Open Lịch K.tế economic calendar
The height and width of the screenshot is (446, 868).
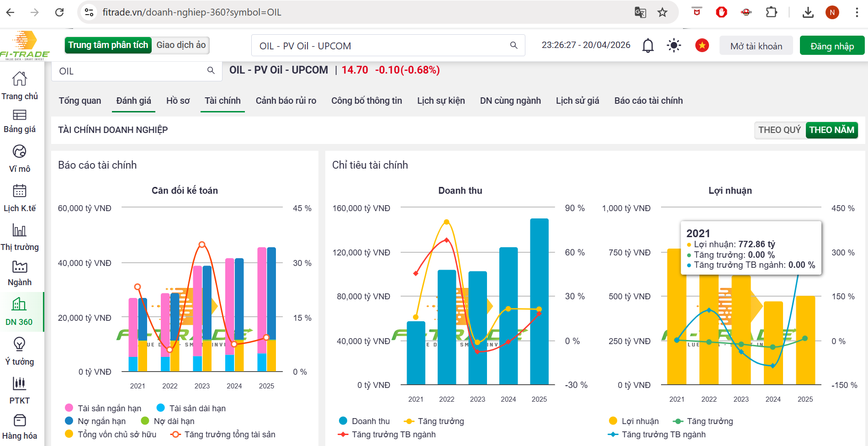[19, 191]
